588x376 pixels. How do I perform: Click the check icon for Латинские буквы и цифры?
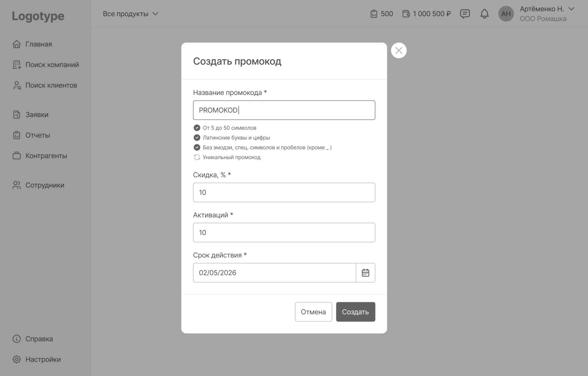[x=197, y=137]
